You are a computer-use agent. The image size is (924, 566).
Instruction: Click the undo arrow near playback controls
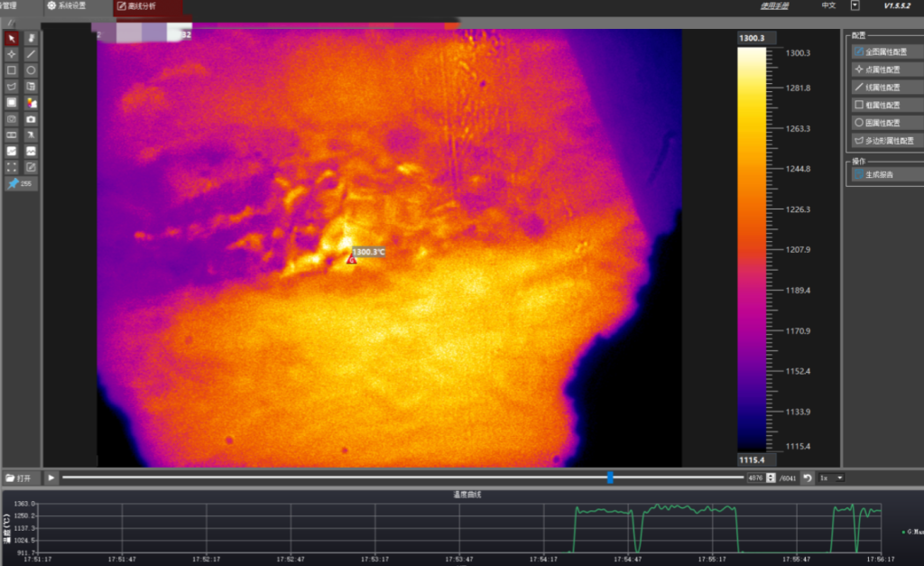pyautogui.click(x=808, y=478)
